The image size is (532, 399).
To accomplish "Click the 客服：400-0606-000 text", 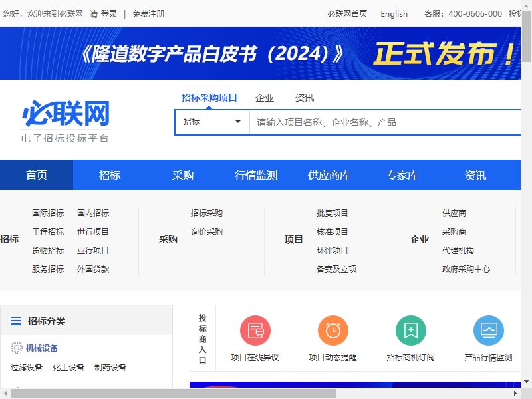I will click(463, 14).
